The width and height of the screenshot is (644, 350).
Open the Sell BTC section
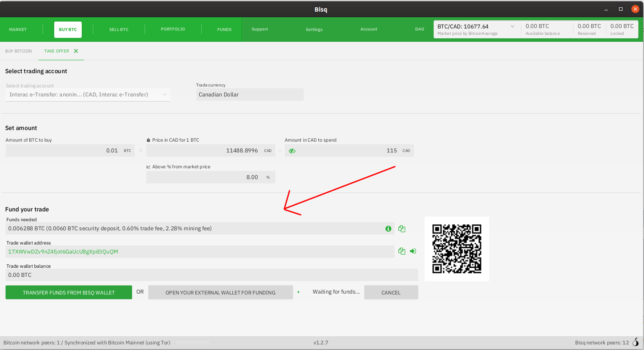point(119,30)
